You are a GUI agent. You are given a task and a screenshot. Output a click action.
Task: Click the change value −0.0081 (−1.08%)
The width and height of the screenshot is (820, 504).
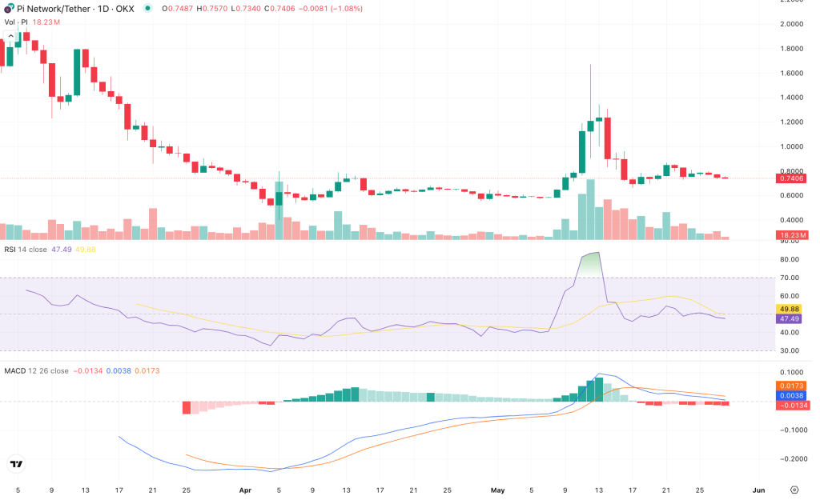click(331, 9)
